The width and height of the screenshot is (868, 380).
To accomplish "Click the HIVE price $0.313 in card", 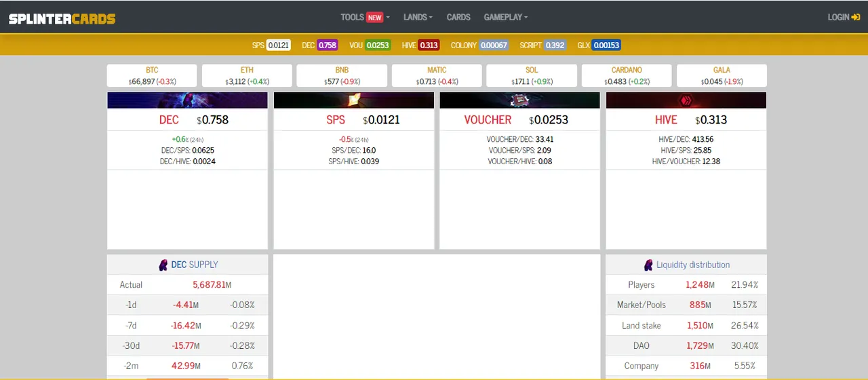I will (711, 120).
